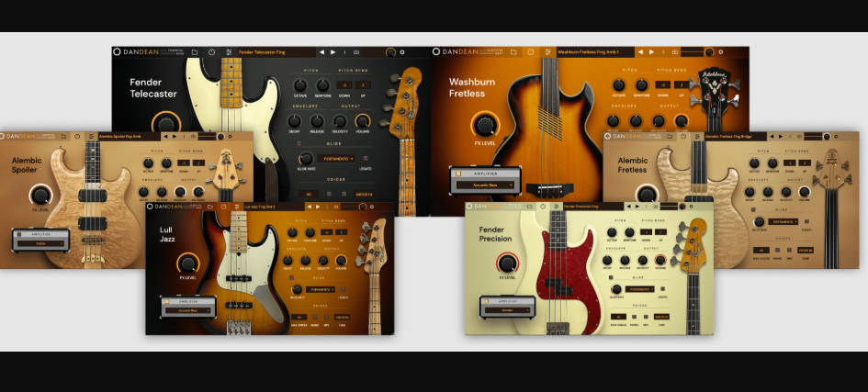Open the Portamento dropdown in Lull Jazz window
The height and width of the screenshot is (392, 868).
click(x=321, y=290)
